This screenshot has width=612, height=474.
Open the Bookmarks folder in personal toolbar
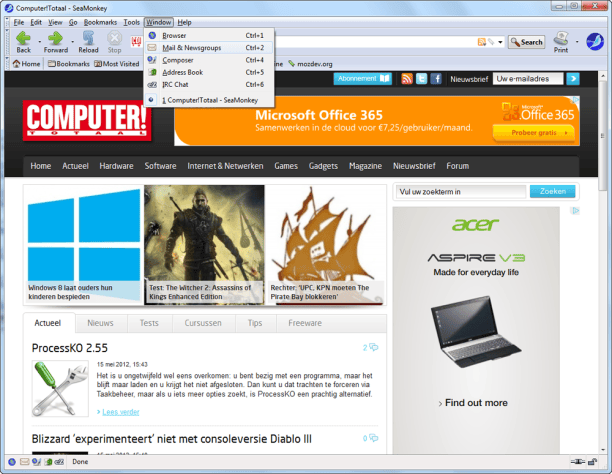pos(69,64)
